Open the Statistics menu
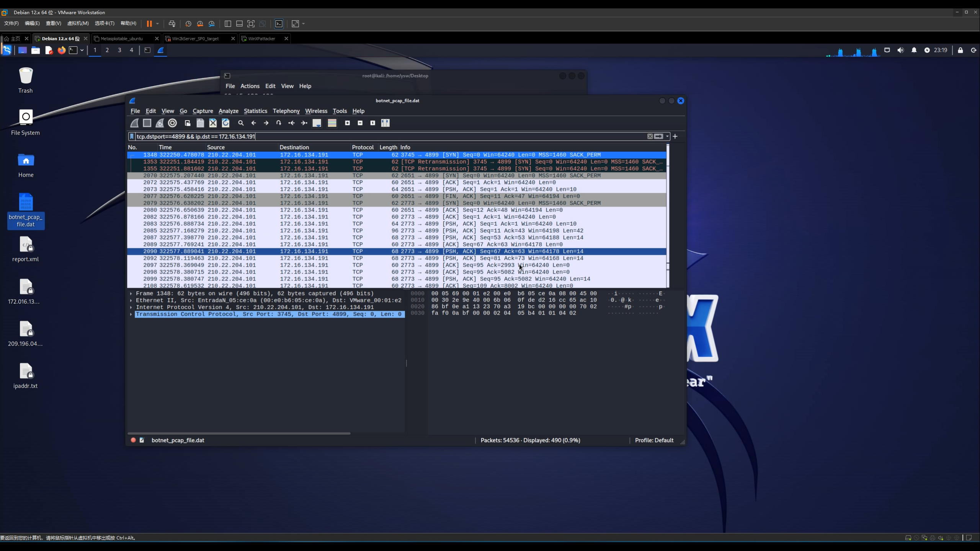Screen dimensions: 980x551 pyautogui.click(x=255, y=111)
